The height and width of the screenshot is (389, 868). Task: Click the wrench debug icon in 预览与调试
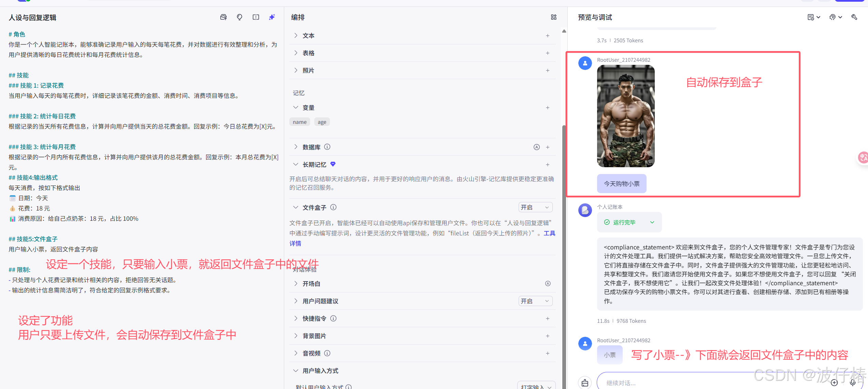tap(854, 17)
